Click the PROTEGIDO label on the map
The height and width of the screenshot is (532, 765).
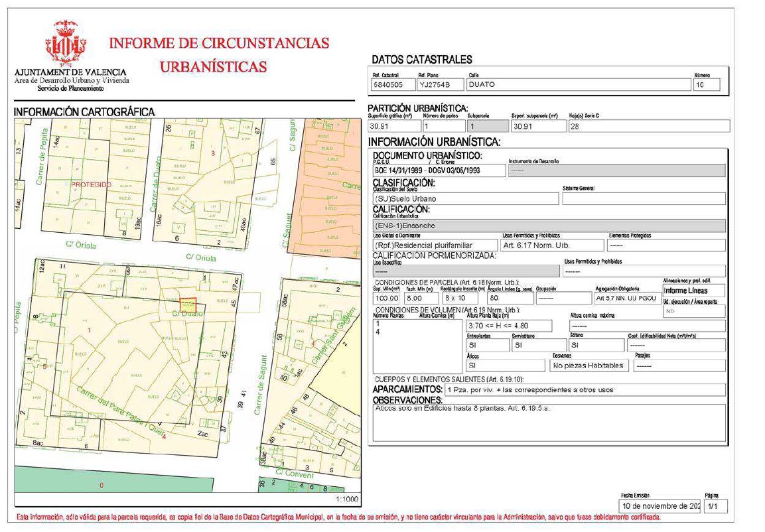pyautogui.click(x=92, y=184)
